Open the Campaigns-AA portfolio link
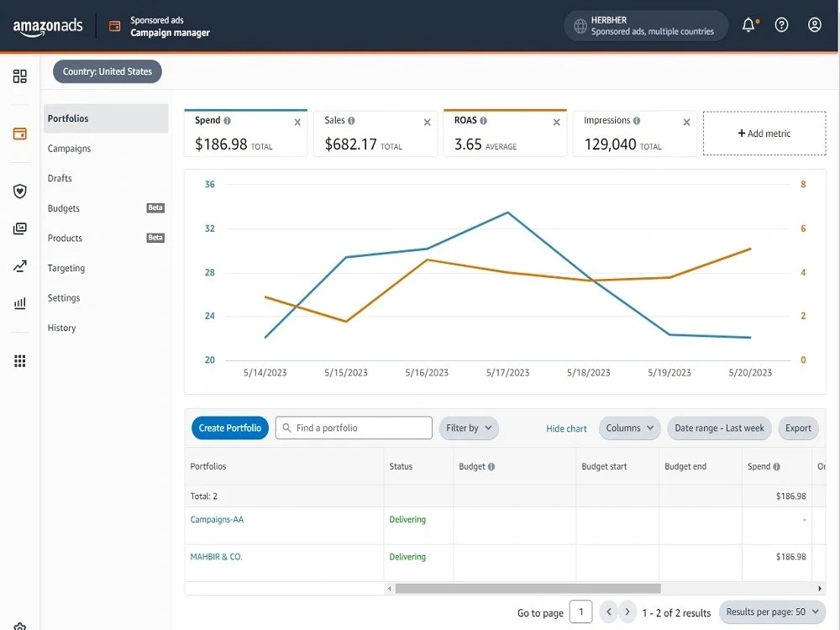 click(217, 520)
